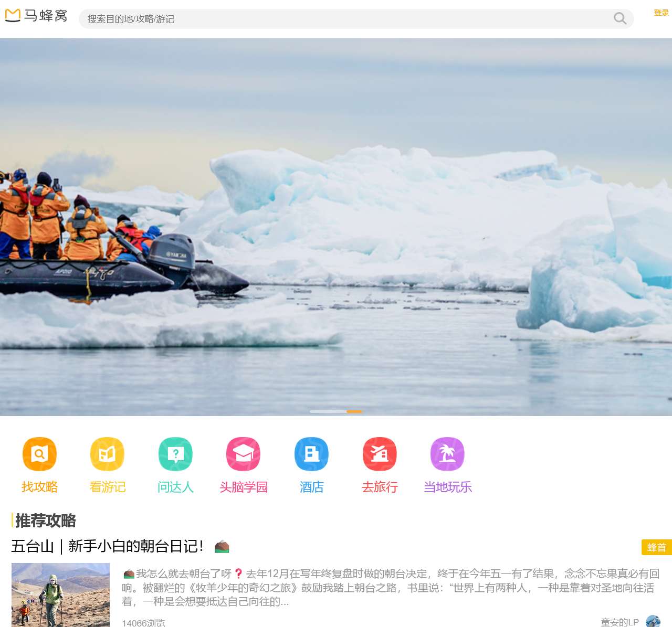Image resolution: width=672 pixels, height=627 pixels.
Task: Open the 问达人 Q&A icon
Action: coord(175,454)
